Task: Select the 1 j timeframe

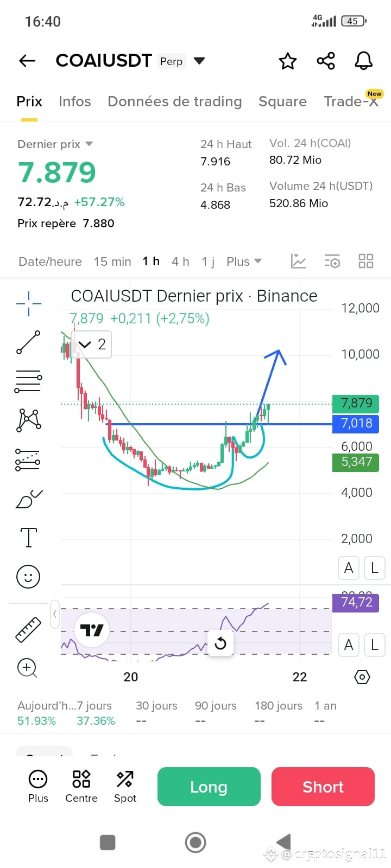Action: 208,261
